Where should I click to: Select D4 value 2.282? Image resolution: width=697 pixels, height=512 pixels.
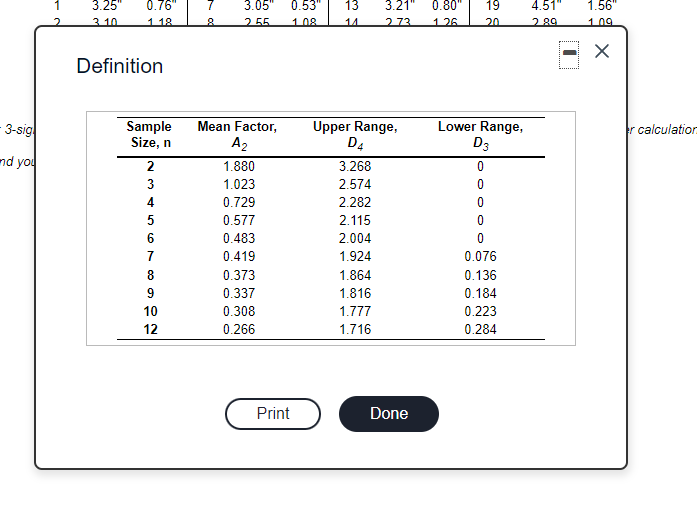point(355,203)
